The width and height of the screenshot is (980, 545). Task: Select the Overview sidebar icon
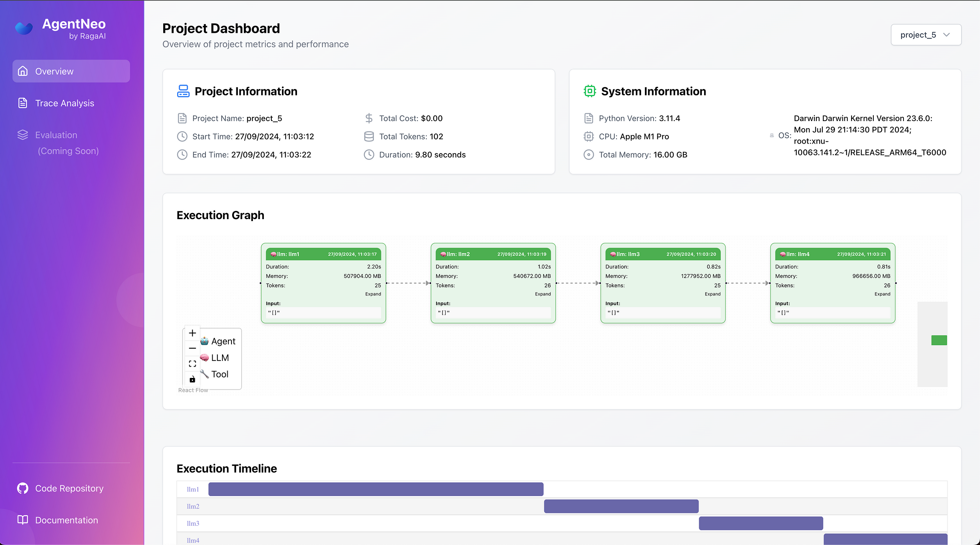[23, 71]
